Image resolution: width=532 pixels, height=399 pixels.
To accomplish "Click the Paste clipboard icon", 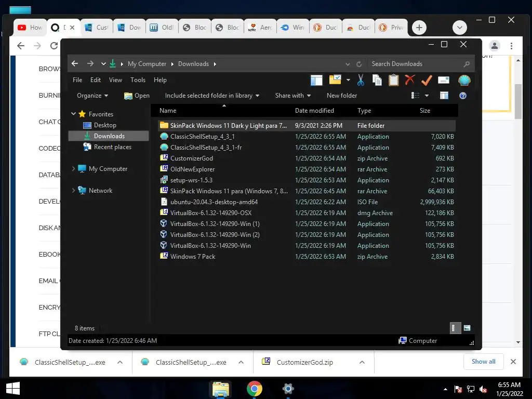I will [394, 81].
